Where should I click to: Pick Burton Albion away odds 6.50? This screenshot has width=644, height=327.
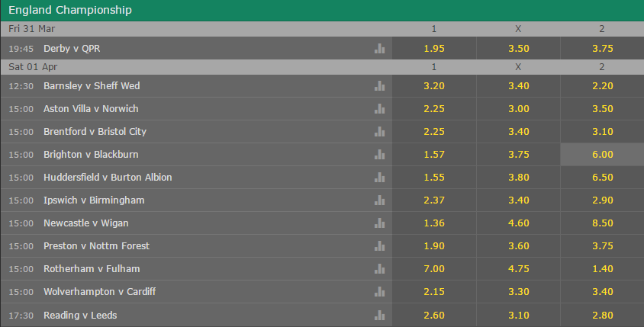pos(602,178)
